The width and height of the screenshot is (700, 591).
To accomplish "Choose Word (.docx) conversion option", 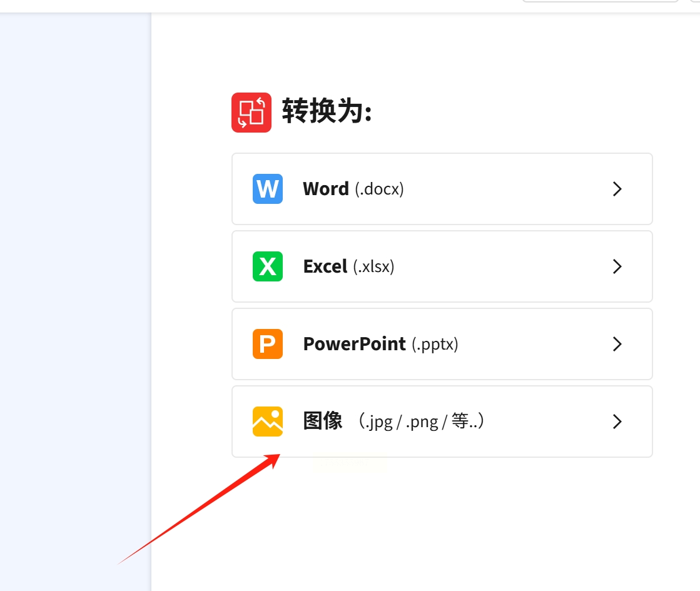I will pos(442,189).
